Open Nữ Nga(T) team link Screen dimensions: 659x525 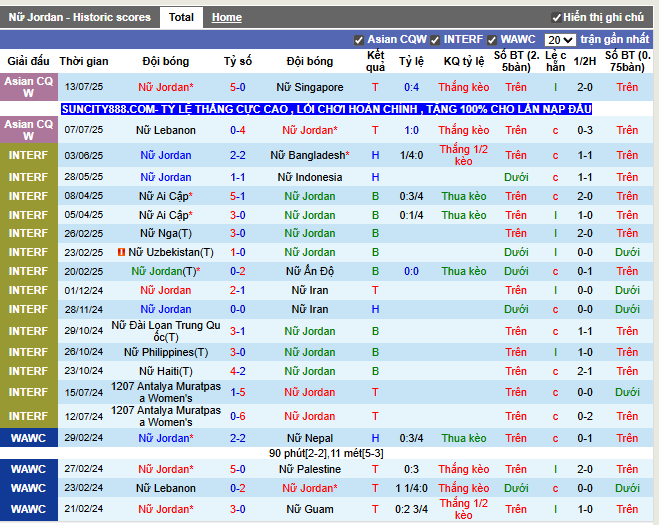point(166,233)
